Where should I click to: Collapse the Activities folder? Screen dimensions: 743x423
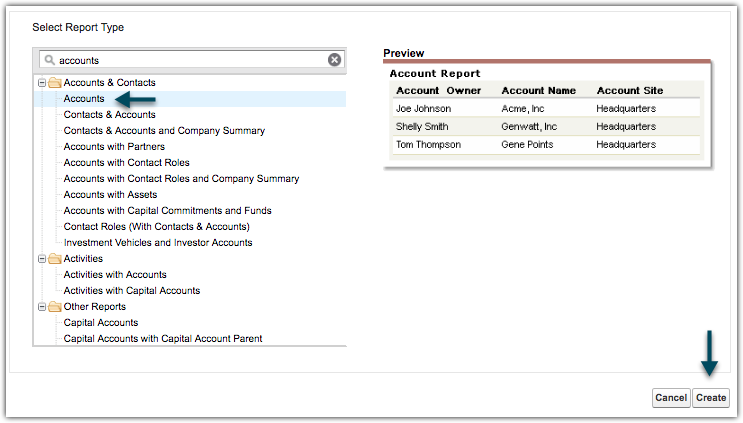42,259
